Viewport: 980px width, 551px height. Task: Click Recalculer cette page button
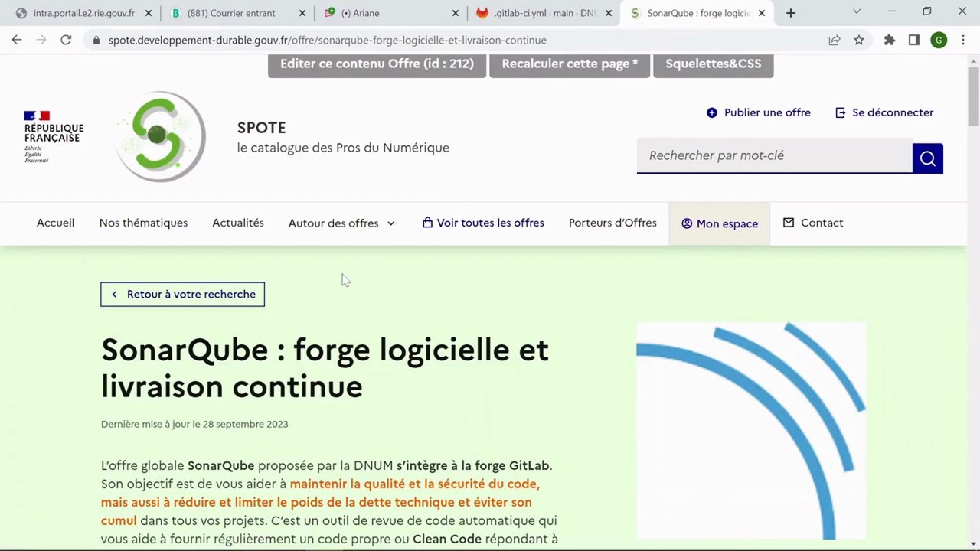570,64
